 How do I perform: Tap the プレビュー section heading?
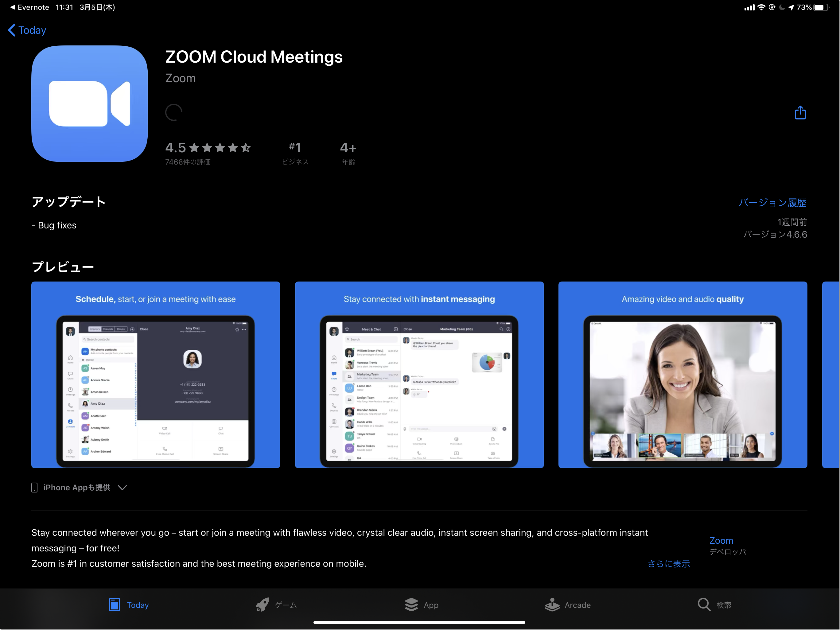[x=63, y=267]
